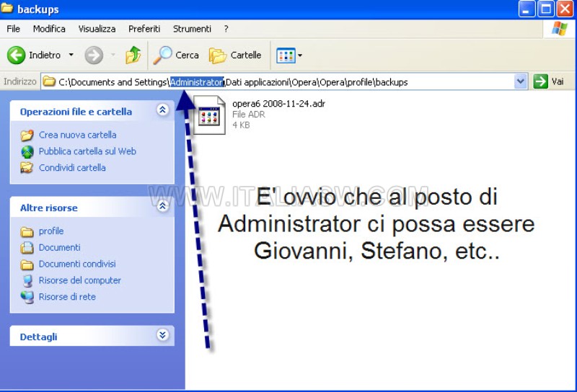Expand the Dettagli panel

(162, 336)
